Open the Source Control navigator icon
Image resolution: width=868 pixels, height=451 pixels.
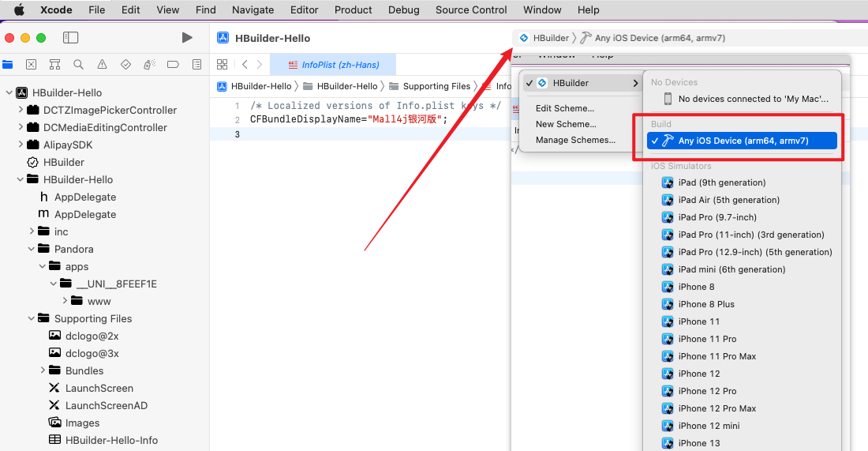point(31,65)
